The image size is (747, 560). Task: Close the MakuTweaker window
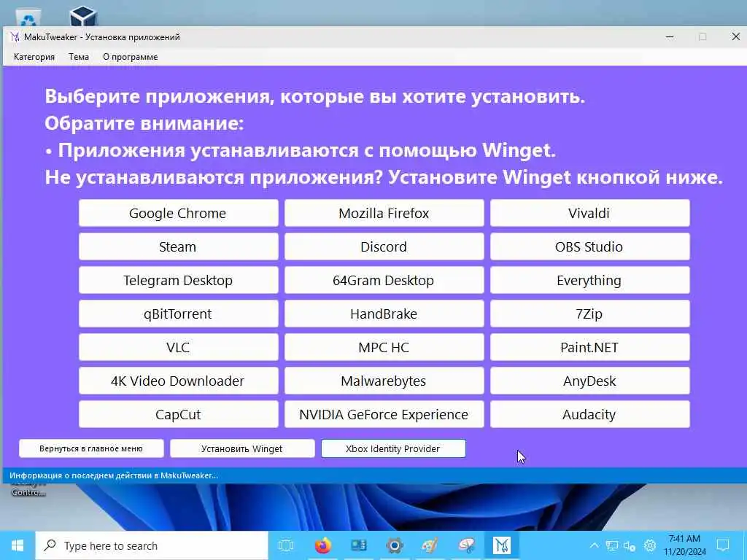click(x=735, y=36)
